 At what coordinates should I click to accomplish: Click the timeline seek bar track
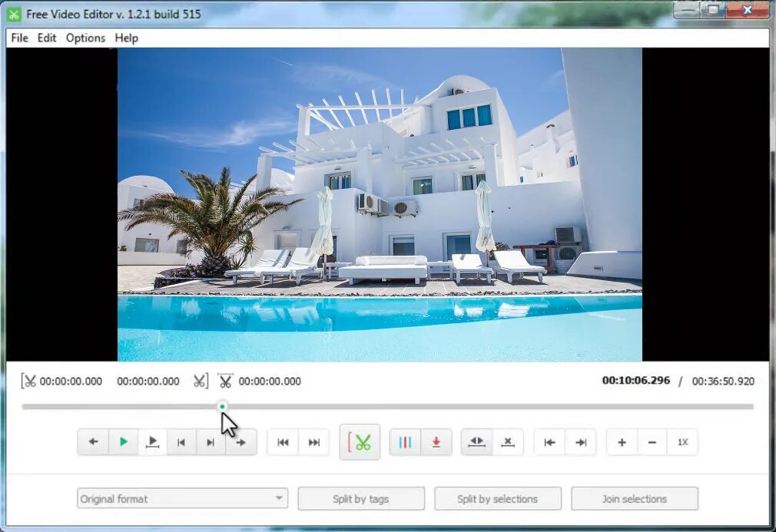(387, 407)
